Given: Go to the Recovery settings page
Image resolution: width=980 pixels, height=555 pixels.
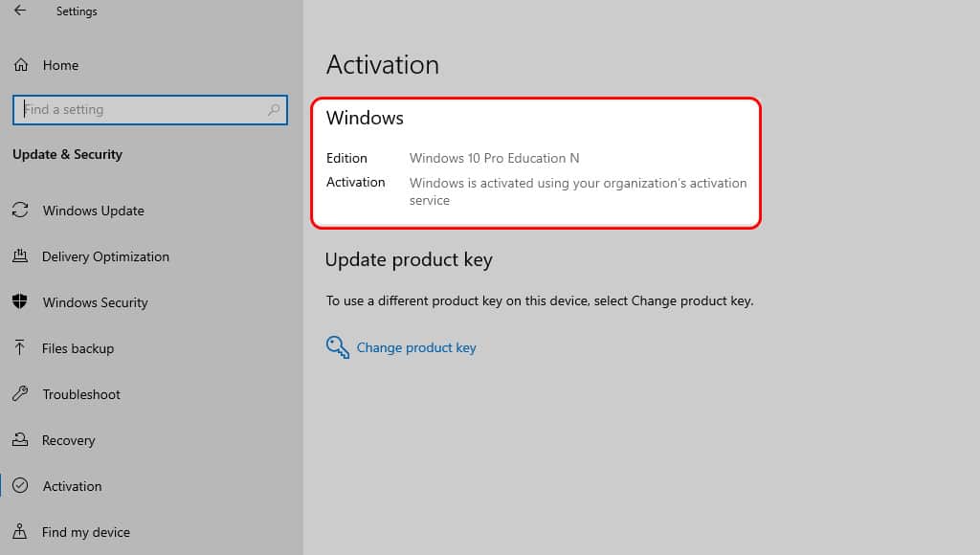Looking at the screenshot, I should pos(68,440).
